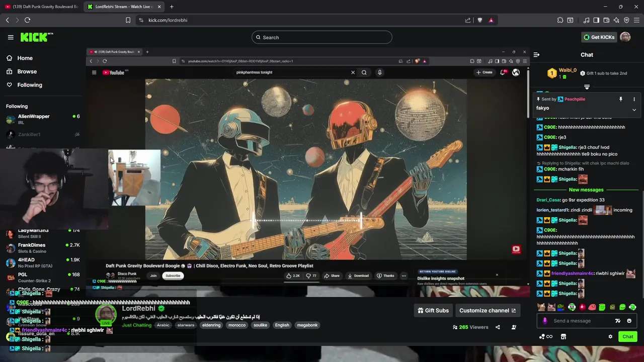The image size is (644, 362).
Task: Click the New messages indicator
Action: tap(586, 190)
